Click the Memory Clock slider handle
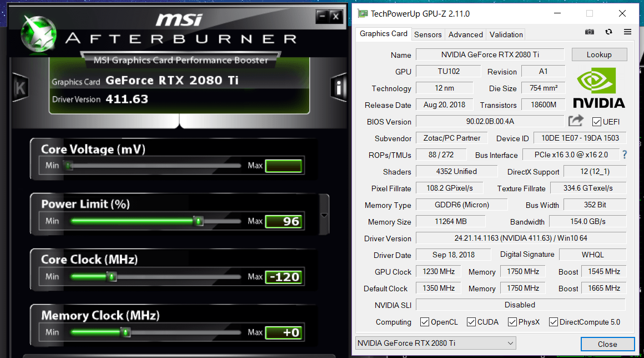 (x=125, y=332)
